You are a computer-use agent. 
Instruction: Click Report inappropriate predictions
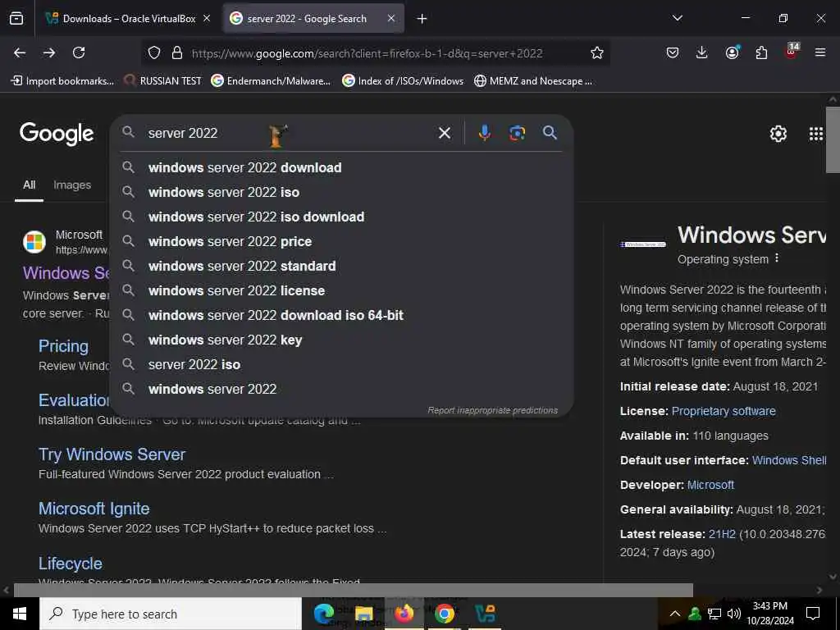click(492, 410)
